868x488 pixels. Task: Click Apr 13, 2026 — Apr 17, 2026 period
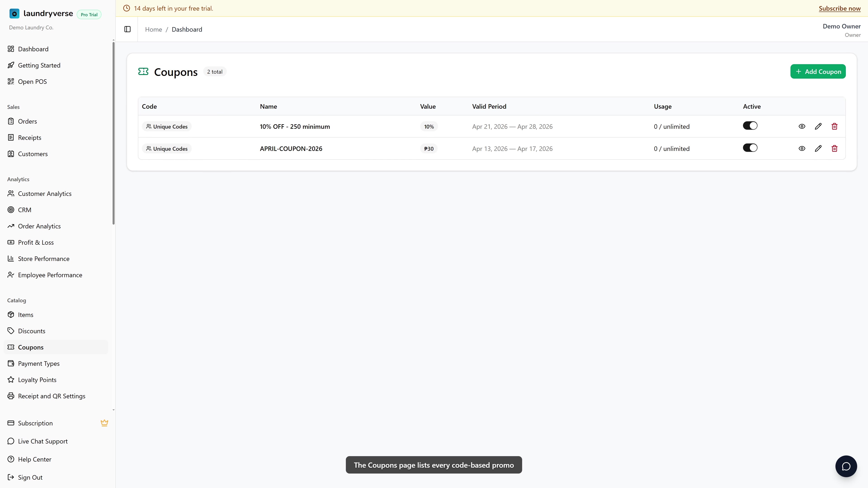pos(512,149)
